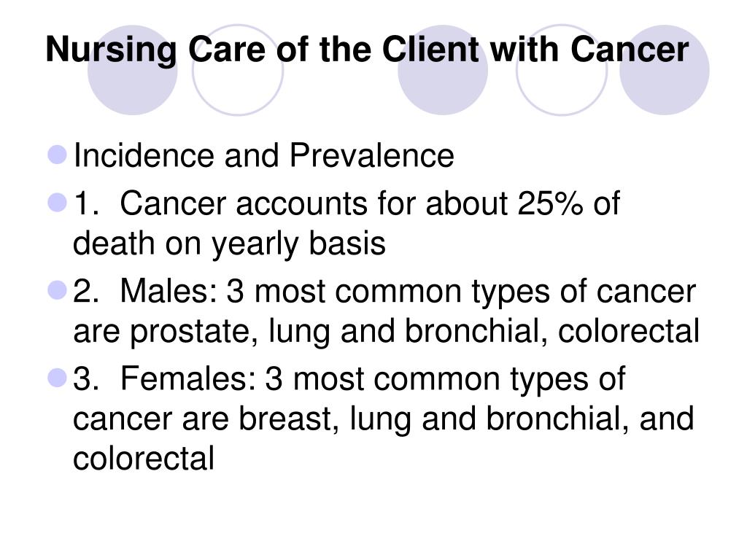Click the "Females:" label in item 3
The image size is (747, 560).
[187, 378]
